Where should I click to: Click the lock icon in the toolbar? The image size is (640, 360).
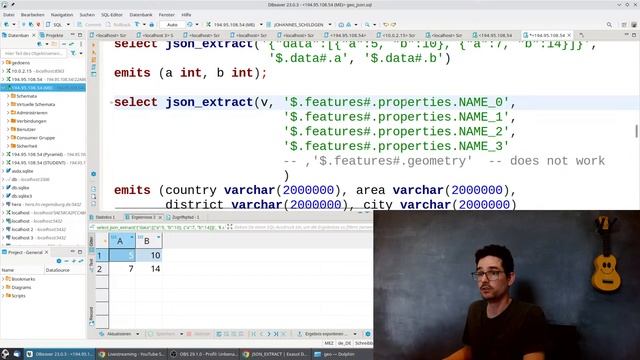pyautogui.click(x=151, y=24)
